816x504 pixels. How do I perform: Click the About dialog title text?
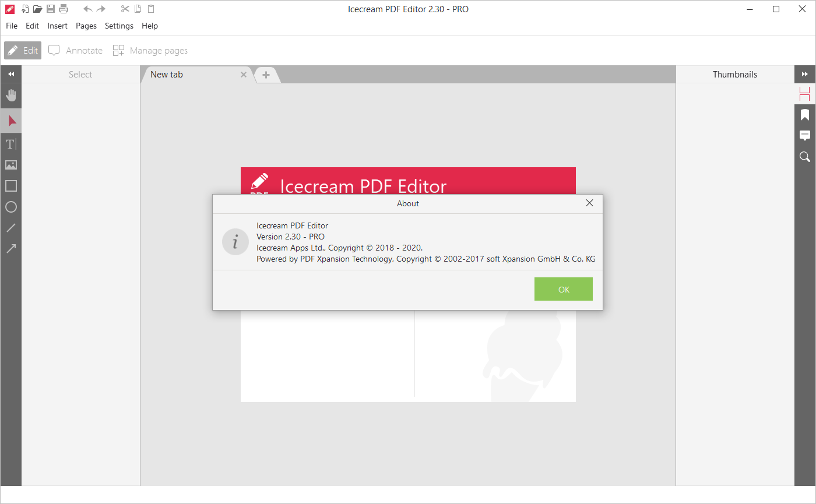click(408, 203)
